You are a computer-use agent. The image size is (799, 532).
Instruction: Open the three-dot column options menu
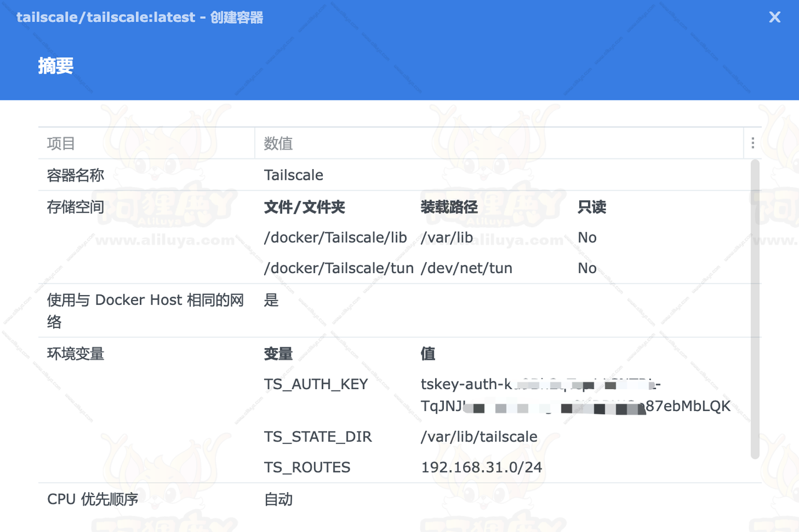click(753, 143)
